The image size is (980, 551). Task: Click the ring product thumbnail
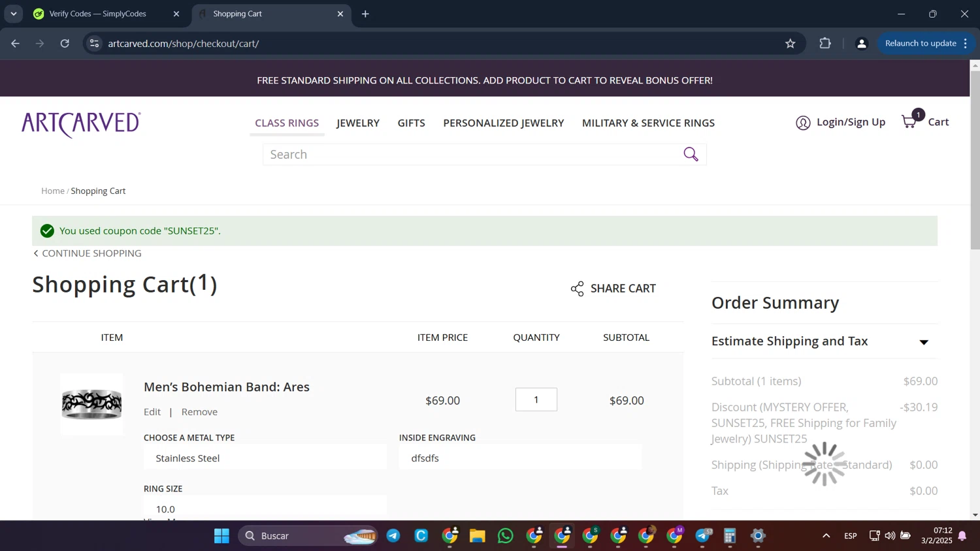click(91, 404)
